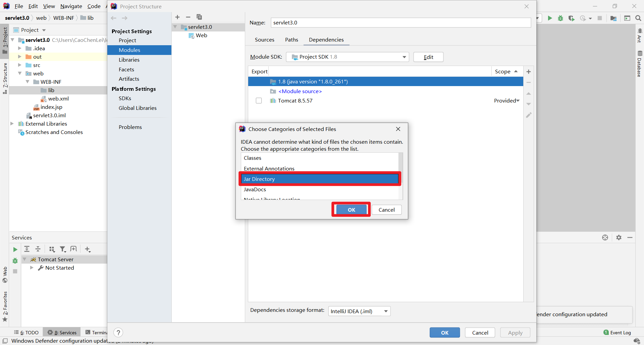The width and height of the screenshot is (644, 345).
Task: Remove dependency with the minus icon
Action: click(x=529, y=82)
